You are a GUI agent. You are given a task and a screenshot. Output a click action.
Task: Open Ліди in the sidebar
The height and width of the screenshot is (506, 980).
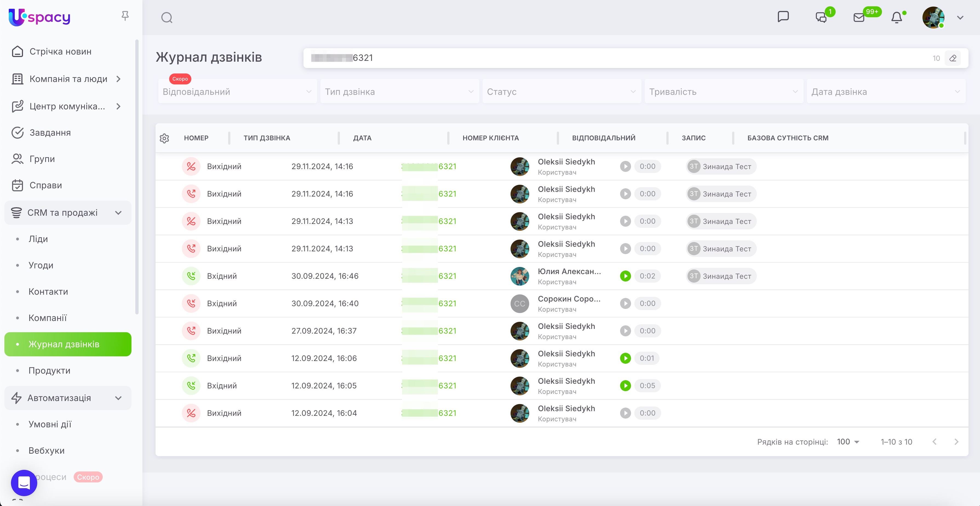(x=38, y=239)
